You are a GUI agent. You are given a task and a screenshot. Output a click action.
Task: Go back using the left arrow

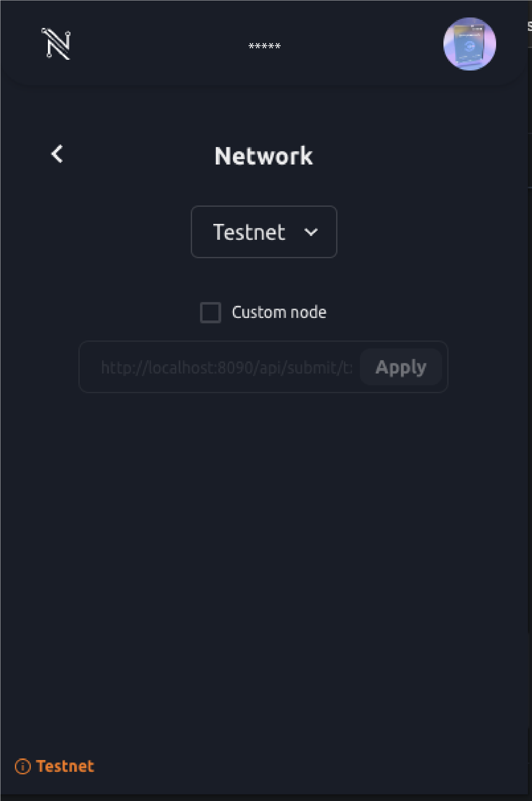coord(57,154)
